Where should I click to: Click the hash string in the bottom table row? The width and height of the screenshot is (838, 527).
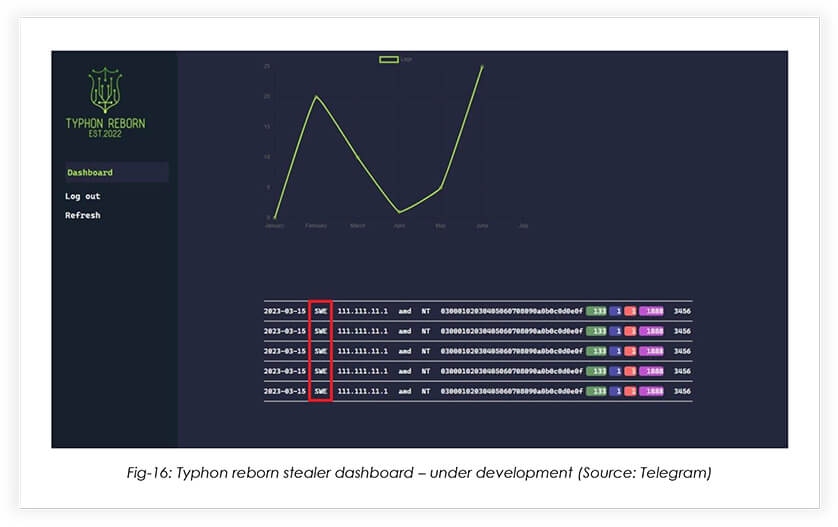pos(511,391)
